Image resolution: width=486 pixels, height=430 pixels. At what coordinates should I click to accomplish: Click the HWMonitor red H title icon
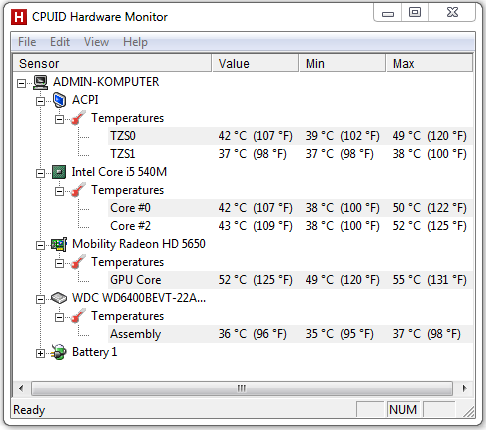click(19, 17)
